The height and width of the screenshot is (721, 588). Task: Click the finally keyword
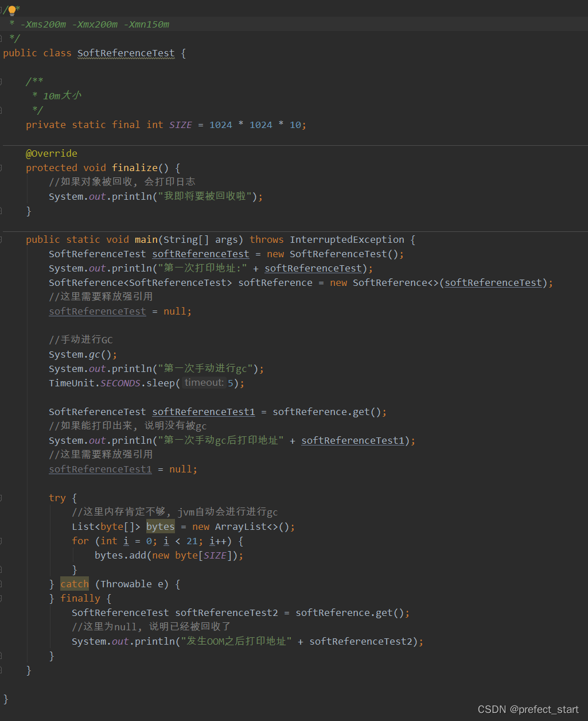pos(80,598)
